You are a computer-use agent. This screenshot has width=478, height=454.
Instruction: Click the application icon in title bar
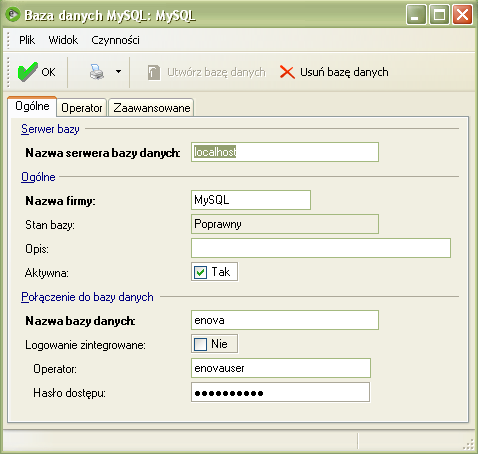pos(13,15)
